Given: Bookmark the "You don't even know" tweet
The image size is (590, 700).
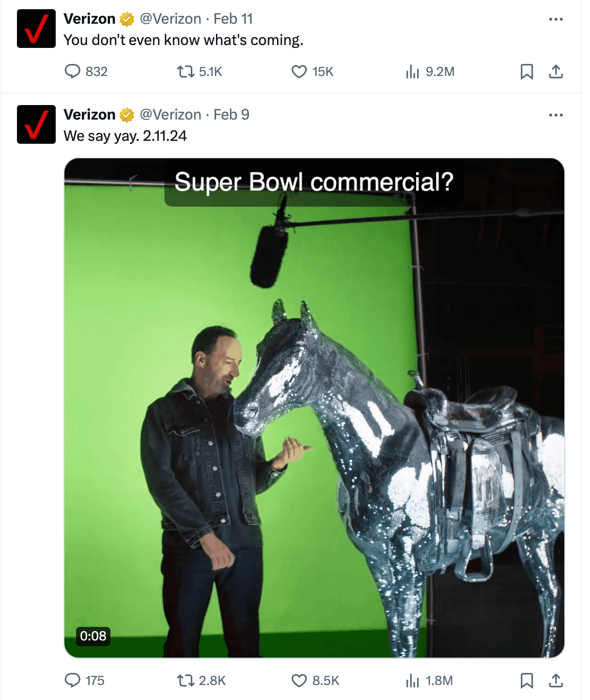Looking at the screenshot, I should click(x=528, y=72).
